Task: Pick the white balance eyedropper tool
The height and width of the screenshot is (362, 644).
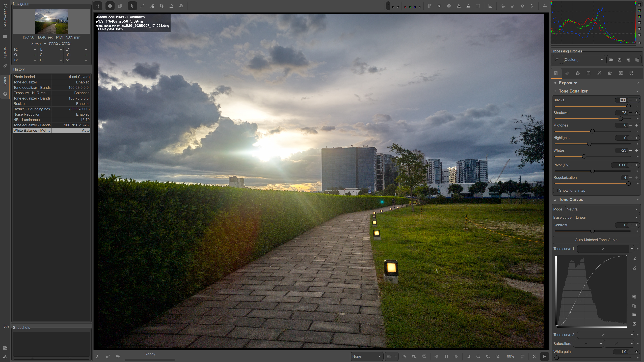Action: (142, 6)
